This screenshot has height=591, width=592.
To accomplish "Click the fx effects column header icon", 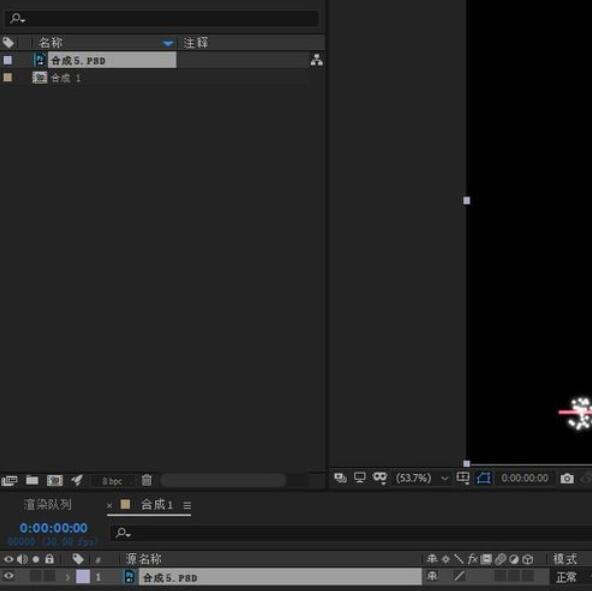I will (473, 559).
